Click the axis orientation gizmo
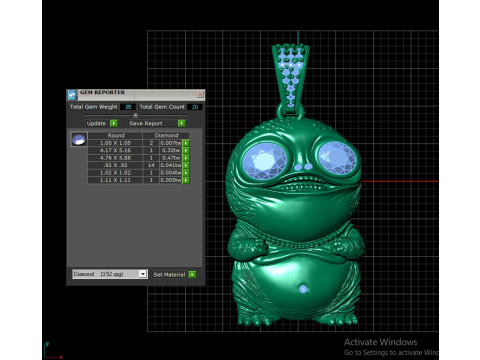 (x=52, y=350)
